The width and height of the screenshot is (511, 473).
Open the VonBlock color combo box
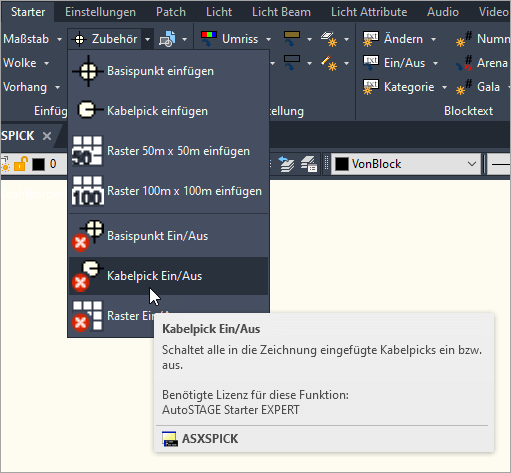406,164
